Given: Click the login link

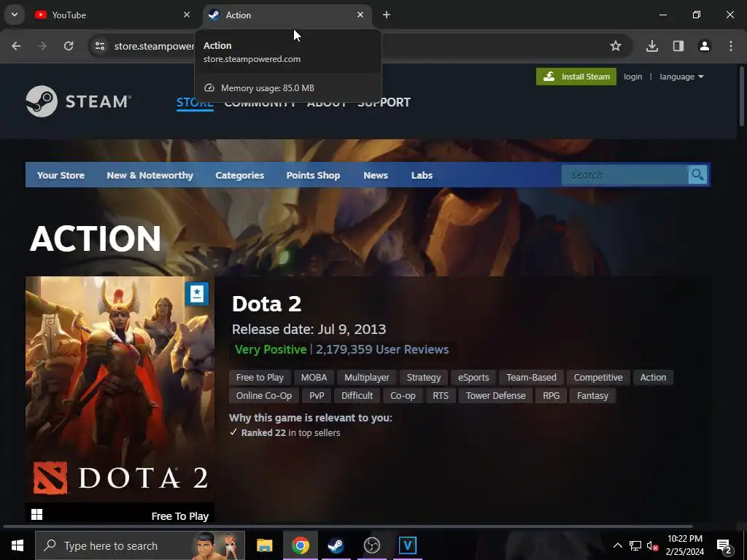Looking at the screenshot, I should point(632,77).
